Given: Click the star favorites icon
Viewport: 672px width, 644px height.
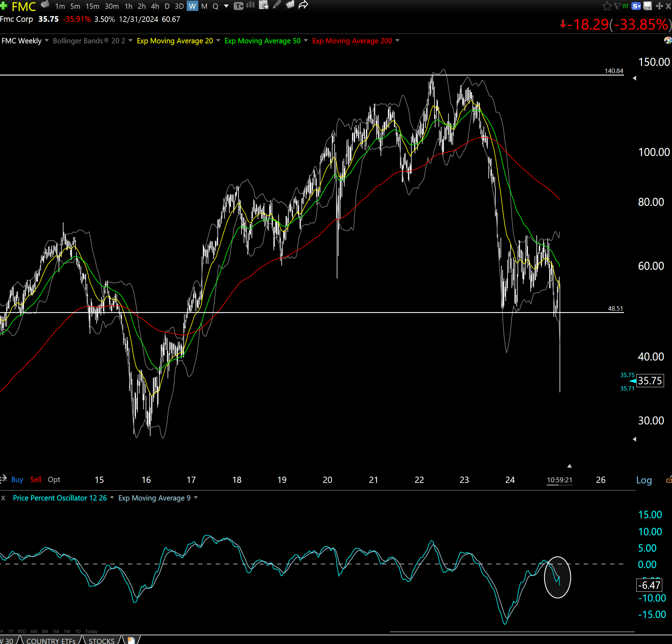Looking at the screenshot, I should click(x=607, y=6).
